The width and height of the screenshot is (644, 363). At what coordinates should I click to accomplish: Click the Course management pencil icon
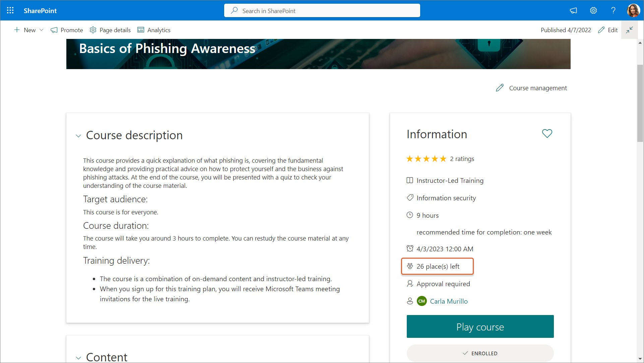click(500, 88)
